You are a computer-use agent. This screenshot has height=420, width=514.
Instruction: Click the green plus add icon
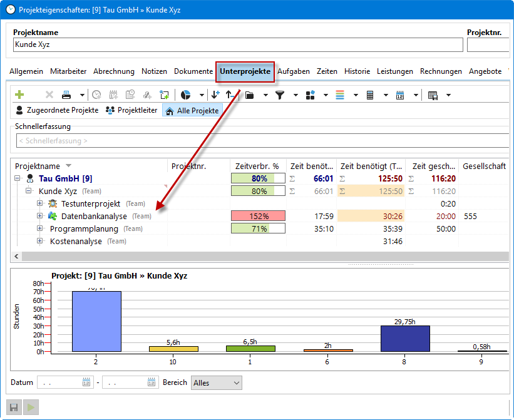(19, 95)
